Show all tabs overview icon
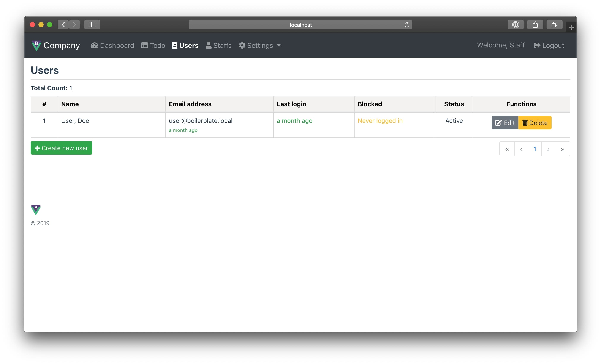The width and height of the screenshot is (601, 364). point(554,25)
